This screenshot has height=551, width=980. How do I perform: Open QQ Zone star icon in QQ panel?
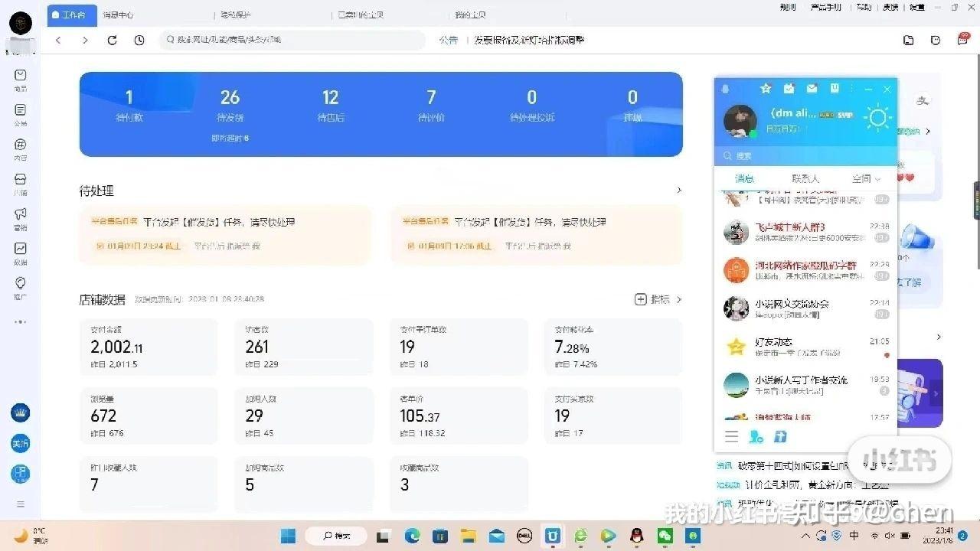(x=765, y=89)
